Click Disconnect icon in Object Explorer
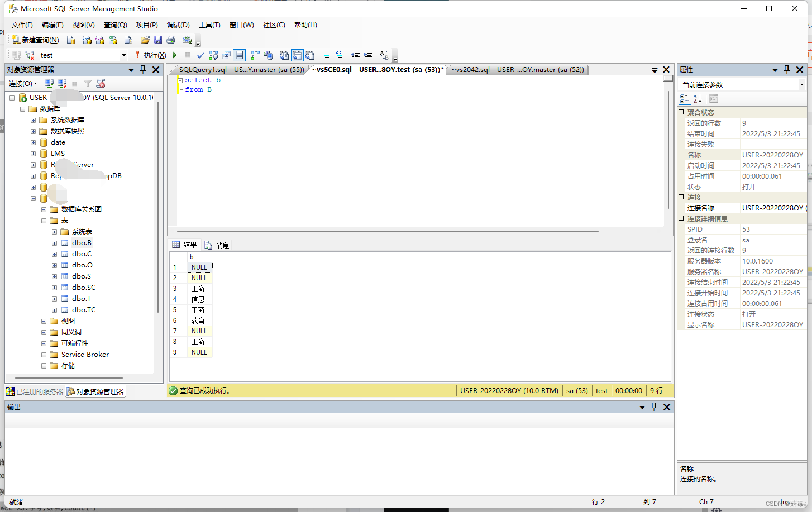This screenshot has width=812, height=512. [62, 83]
